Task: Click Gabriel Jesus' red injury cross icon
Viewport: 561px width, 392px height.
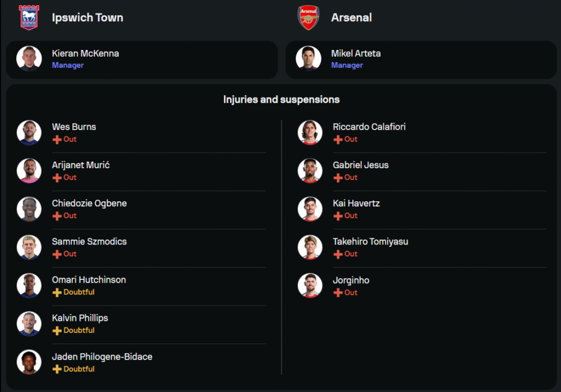Action: [338, 178]
